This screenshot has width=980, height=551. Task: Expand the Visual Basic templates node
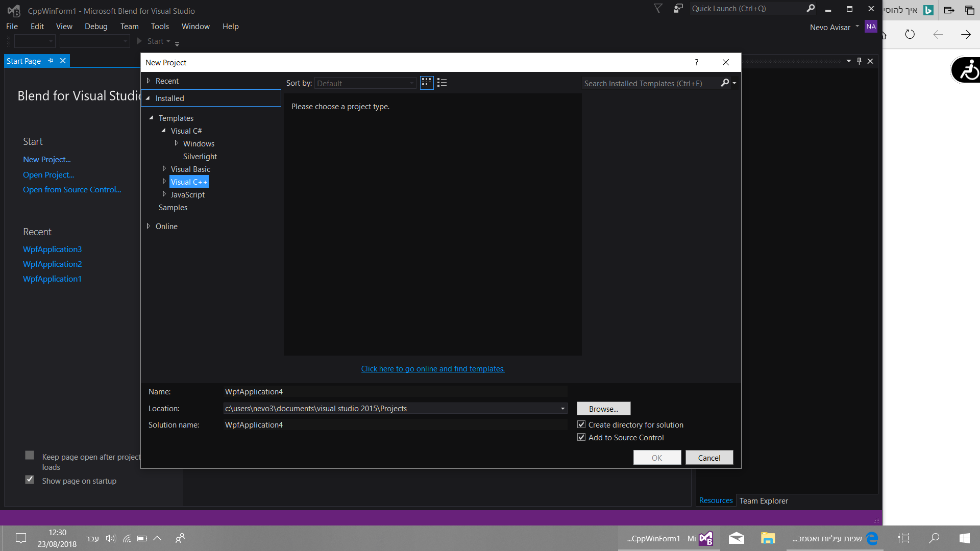pyautogui.click(x=164, y=168)
